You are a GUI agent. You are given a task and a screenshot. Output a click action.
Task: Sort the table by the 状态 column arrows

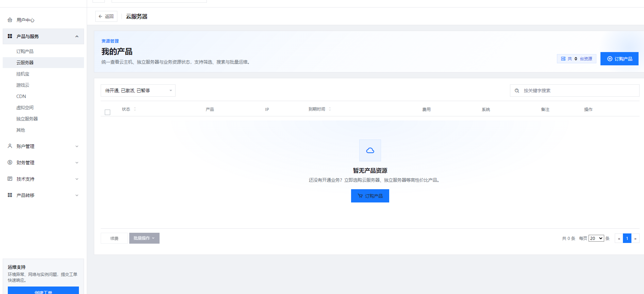[x=135, y=109]
